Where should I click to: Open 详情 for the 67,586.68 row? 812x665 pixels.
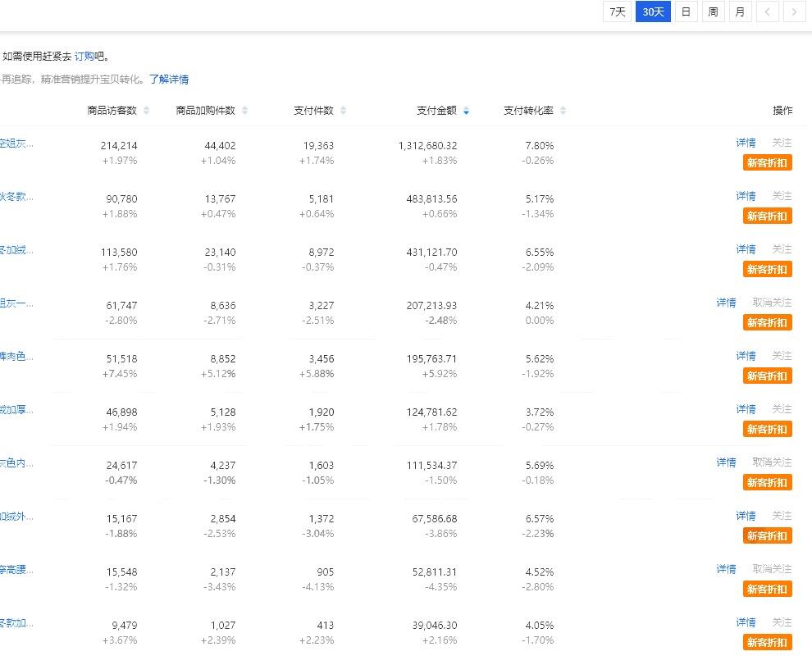[746, 516]
